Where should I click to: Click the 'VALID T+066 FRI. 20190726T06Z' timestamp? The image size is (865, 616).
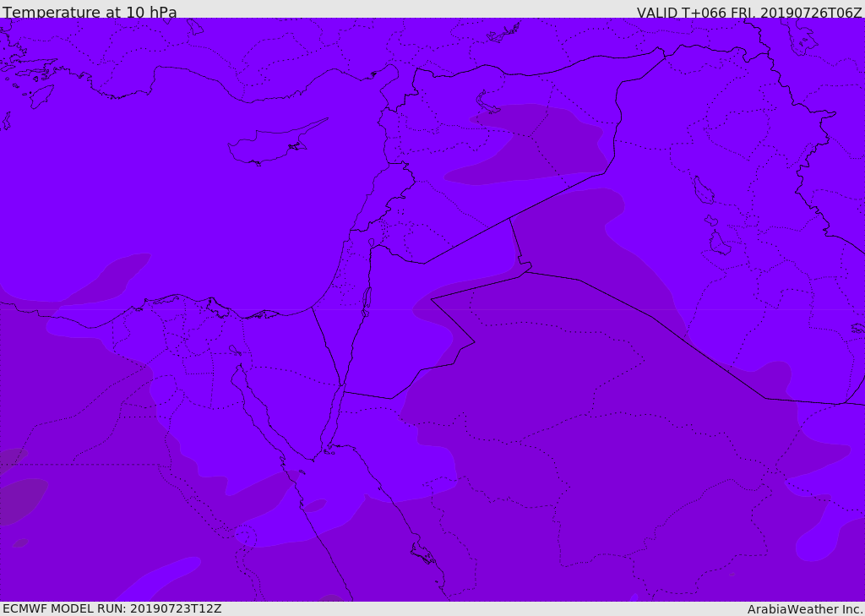pos(749,13)
